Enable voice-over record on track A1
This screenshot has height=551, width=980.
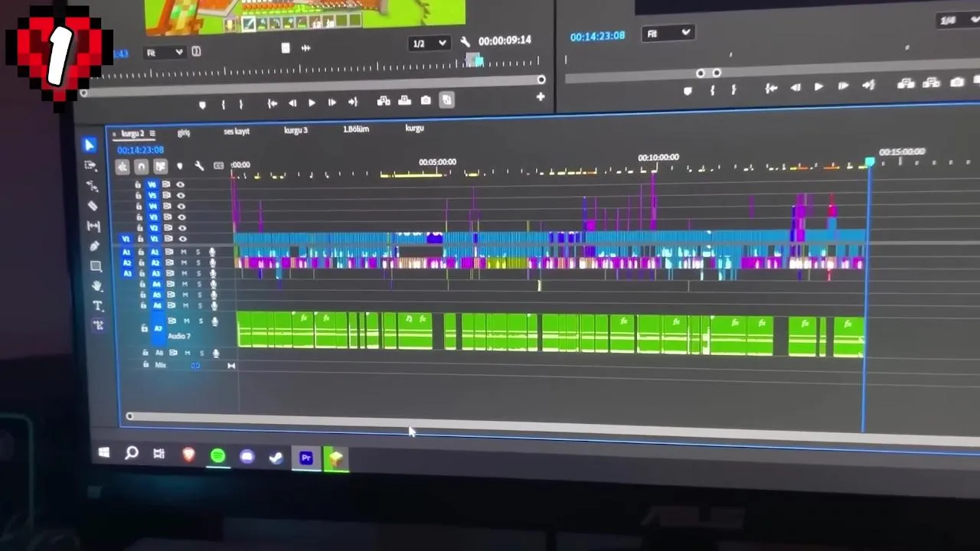[212, 252]
